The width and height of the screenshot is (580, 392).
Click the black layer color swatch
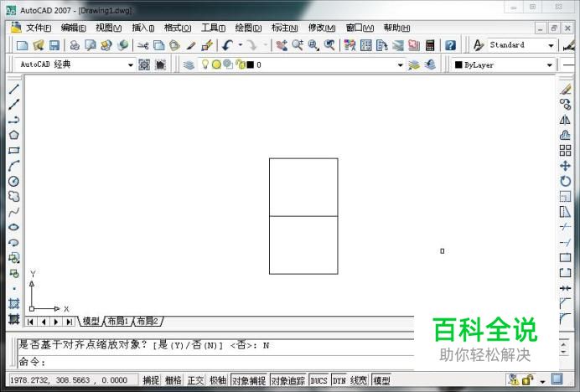(251, 65)
